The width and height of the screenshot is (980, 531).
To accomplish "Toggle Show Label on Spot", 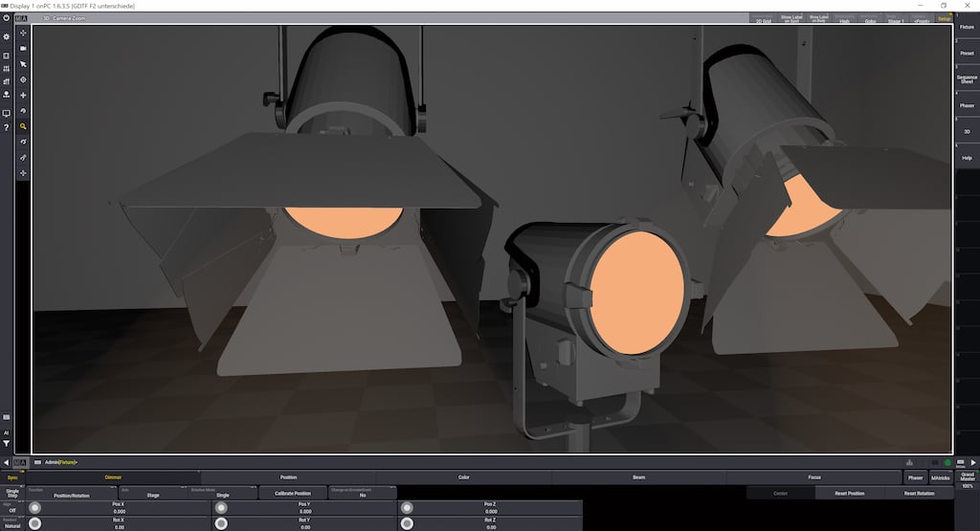I will [791, 18].
